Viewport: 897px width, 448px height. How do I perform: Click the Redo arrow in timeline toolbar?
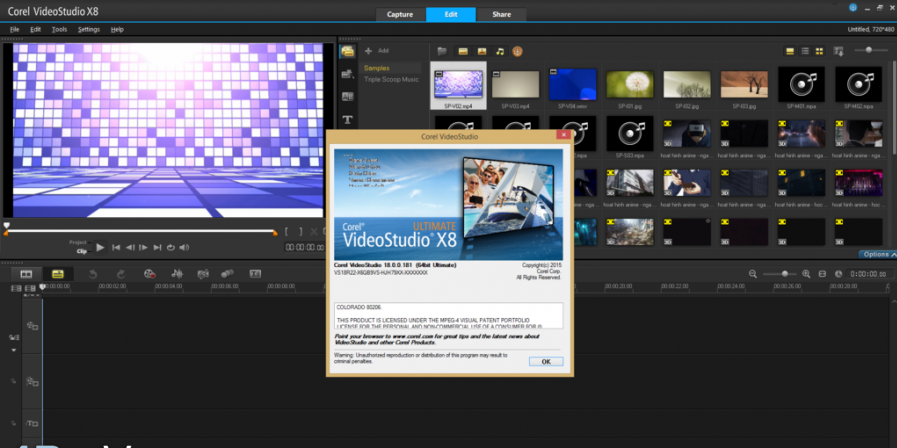click(121, 274)
